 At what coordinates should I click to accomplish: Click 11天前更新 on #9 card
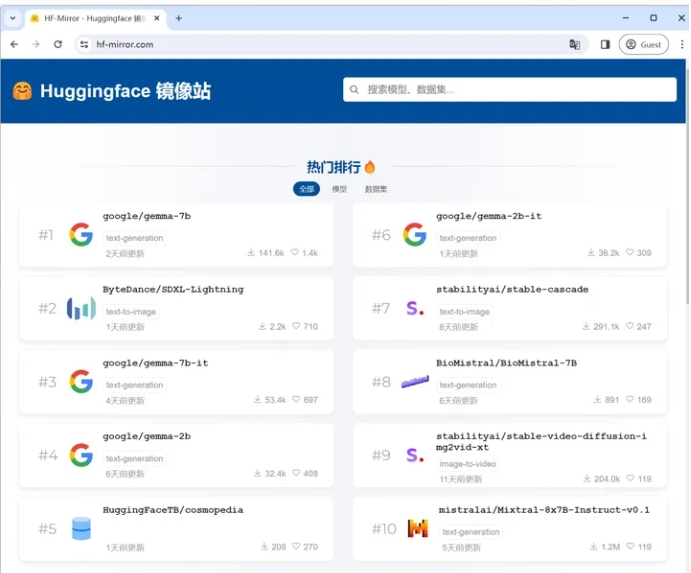point(461,479)
